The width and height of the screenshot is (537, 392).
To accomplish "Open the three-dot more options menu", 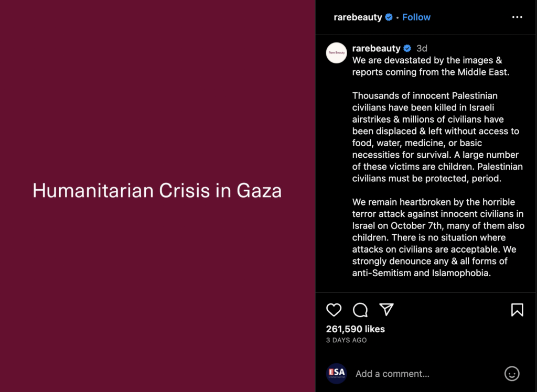I will coord(517,17).
